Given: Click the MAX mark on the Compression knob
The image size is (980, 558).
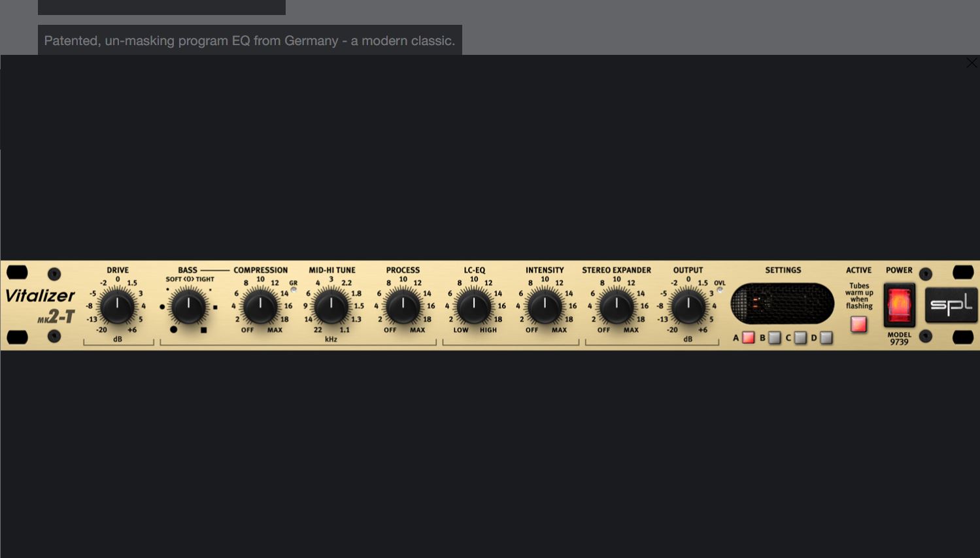Looking at the screenshot, I should [x=275, y=330].
